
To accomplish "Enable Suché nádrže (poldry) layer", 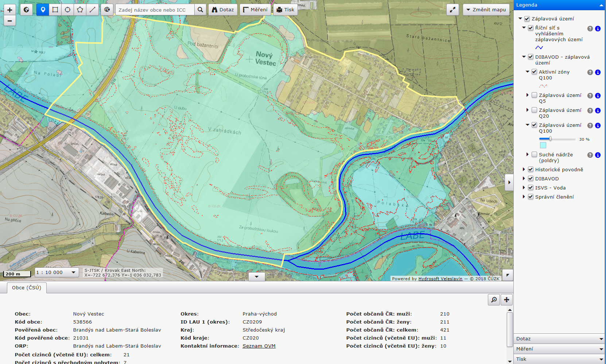I will pos(534,154).
